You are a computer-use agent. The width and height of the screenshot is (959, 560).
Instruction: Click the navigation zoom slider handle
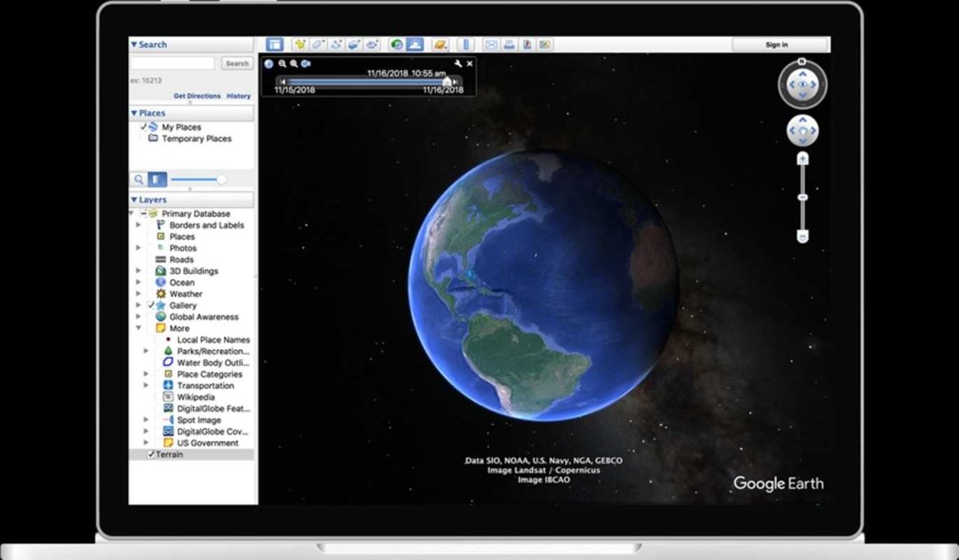(802, 197)
